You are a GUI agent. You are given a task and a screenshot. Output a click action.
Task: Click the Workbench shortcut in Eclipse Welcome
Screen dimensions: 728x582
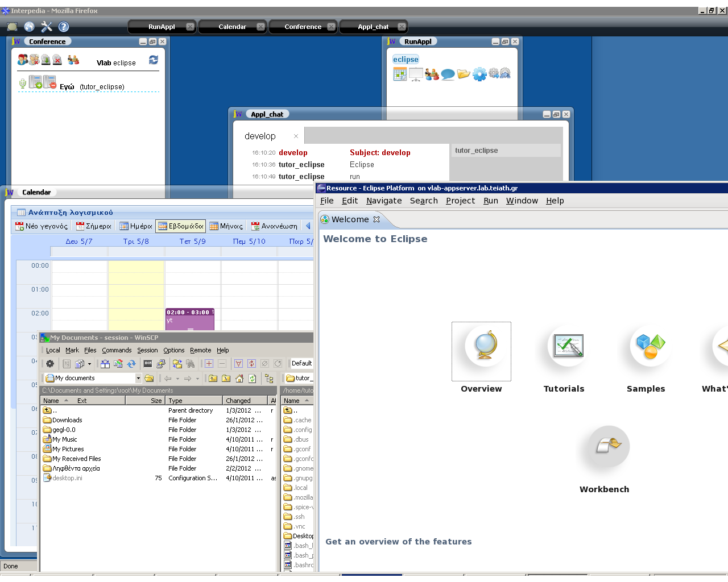[x=604, y=447]
